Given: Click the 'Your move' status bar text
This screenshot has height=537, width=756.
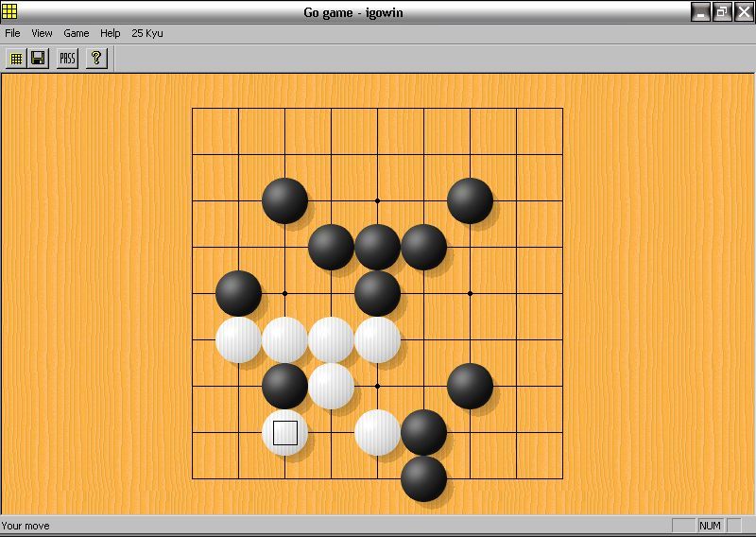Looking at the screenshot, I should point(26,526).
